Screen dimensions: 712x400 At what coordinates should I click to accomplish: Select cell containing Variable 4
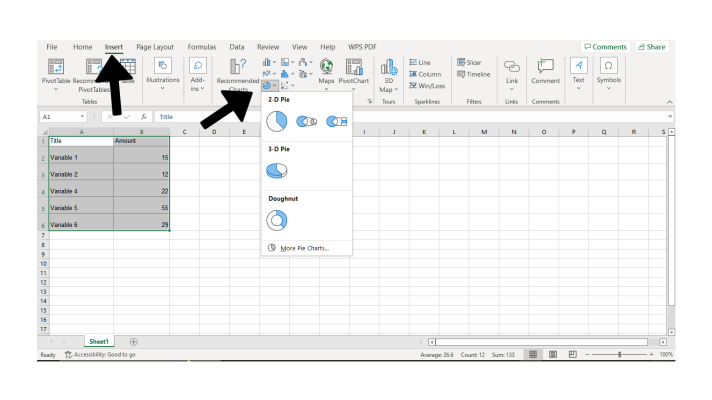point(81,189)
